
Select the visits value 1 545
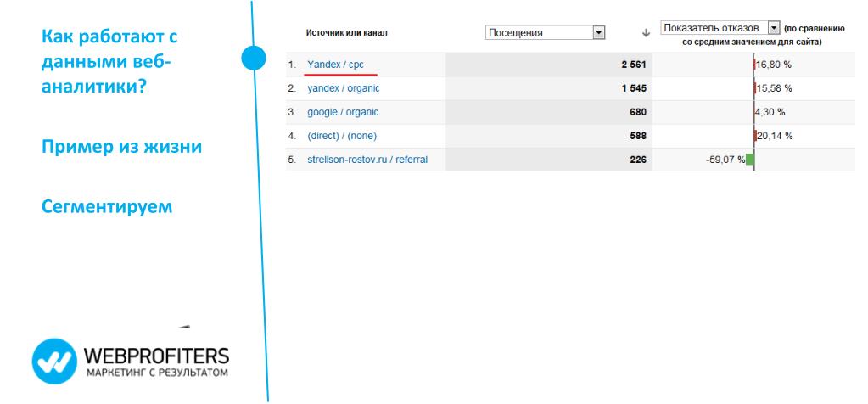click(634, 88)
